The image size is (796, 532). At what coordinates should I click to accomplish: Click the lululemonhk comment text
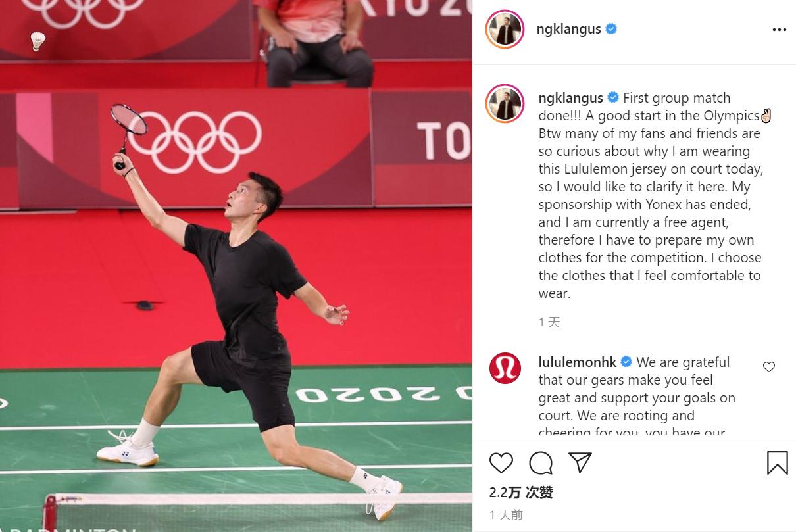click(637, 398)
